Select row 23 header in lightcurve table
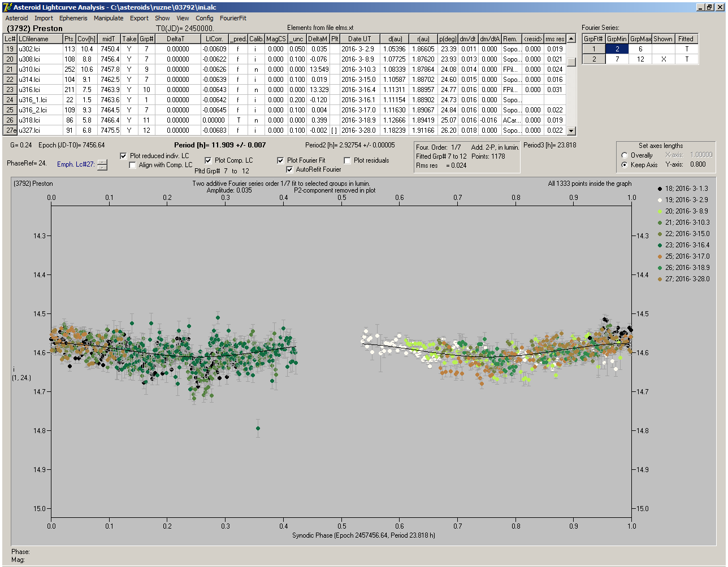Screen dimensions: 728x567 (10, 90)
